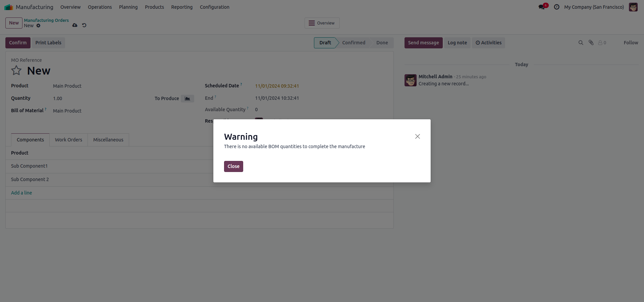Click the search messages magnifier icon
The height and width of the screenshot is (302, 644).
click(x=581, y=43)
